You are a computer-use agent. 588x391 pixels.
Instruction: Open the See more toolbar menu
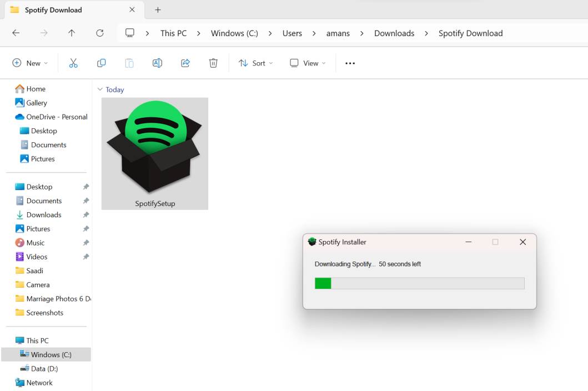(350, 63)
